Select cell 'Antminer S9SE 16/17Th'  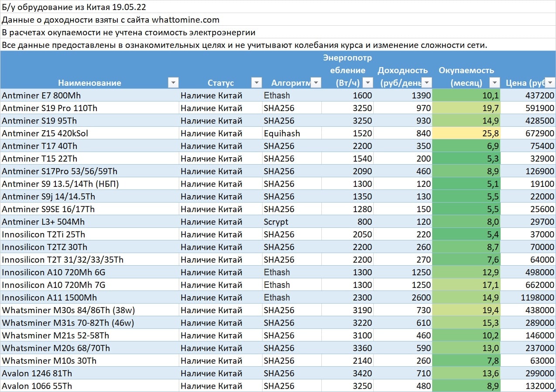(89, 209)
